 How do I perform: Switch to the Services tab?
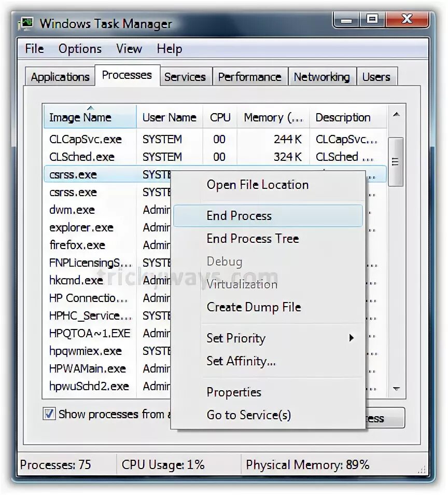coord(185,77)
